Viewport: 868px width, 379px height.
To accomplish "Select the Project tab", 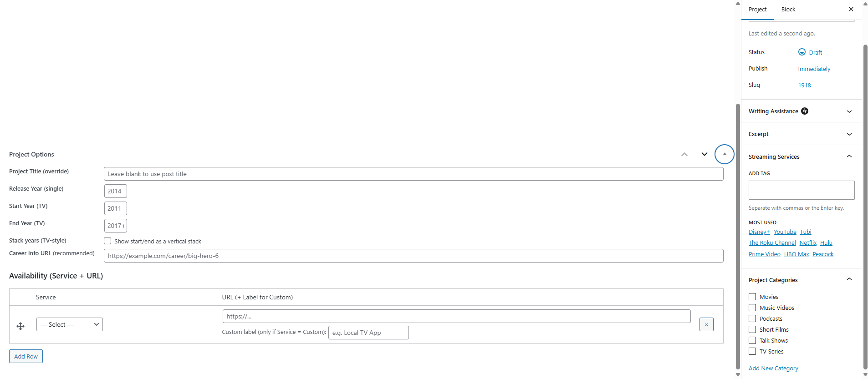I will click(757, 9).
